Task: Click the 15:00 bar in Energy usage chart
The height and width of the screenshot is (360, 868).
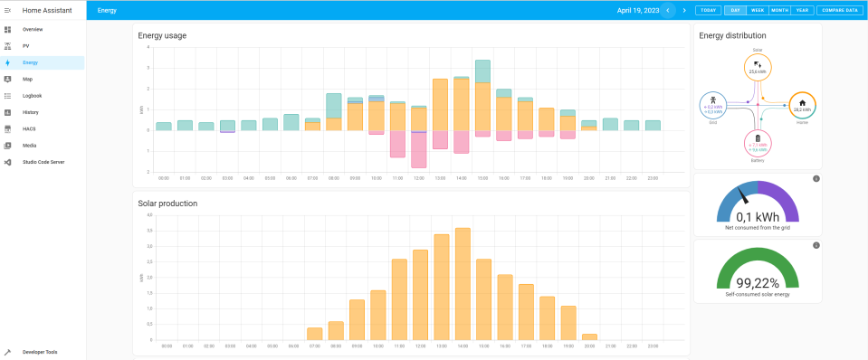Action: [482, 95]
